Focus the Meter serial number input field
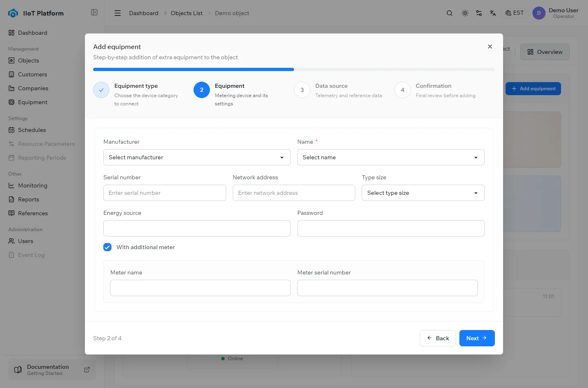 388,288
